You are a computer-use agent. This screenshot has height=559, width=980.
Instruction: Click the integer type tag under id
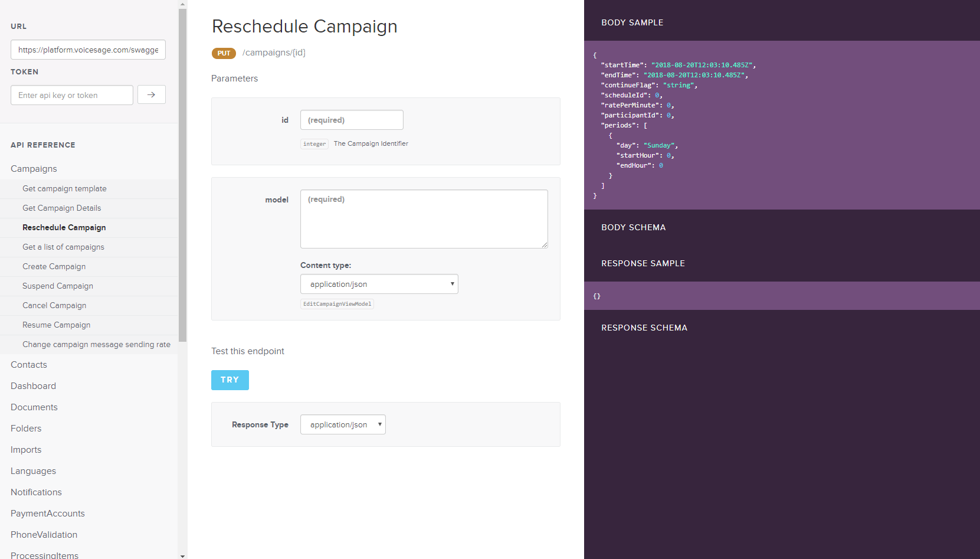[x=314, y=143]
